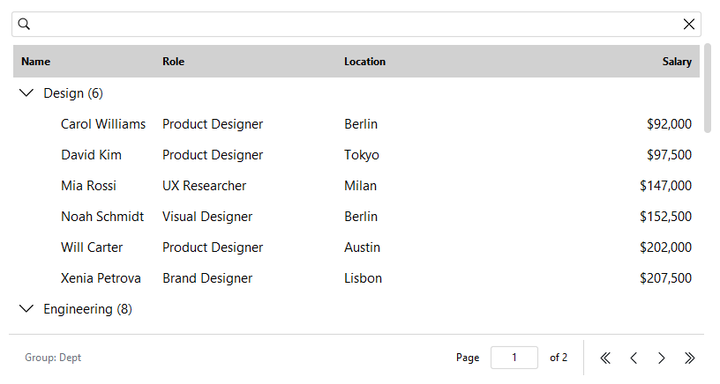Click the search magnifier icon
This screenshot has width=720, height=384.
[24, 24]
